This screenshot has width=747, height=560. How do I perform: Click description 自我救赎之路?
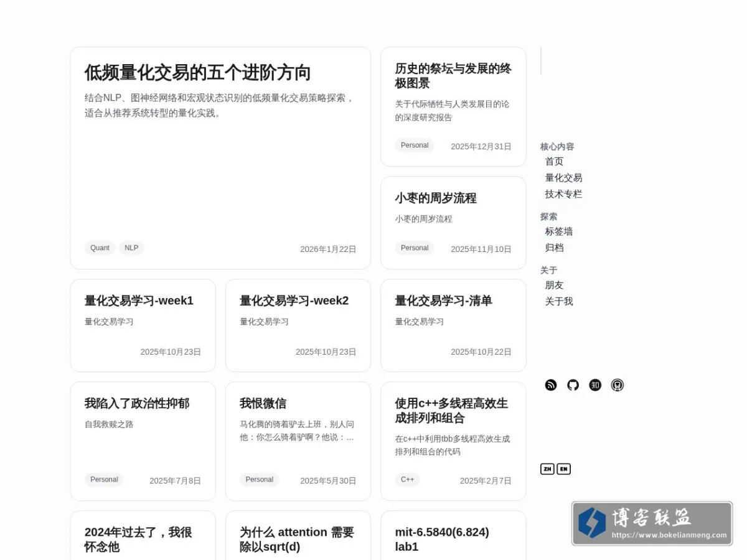pyautogui.click(x=109, y=424)
